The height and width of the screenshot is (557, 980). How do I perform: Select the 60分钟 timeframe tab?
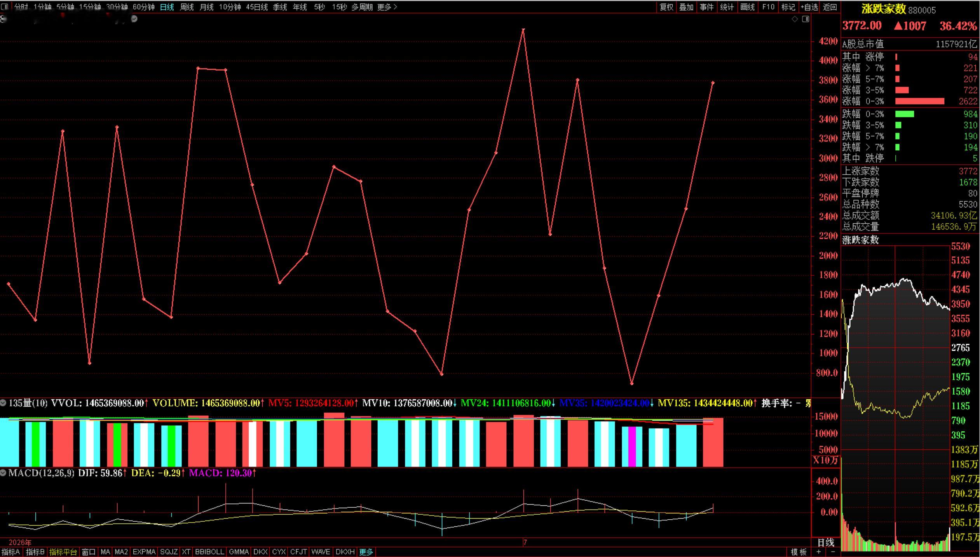[x=143, y=7]
